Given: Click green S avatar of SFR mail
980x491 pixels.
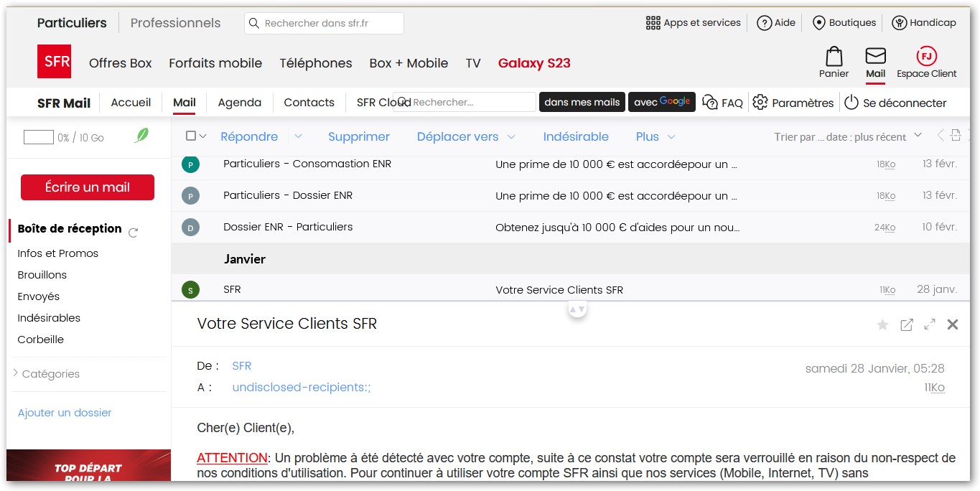Looking at the screenshot, I should (x=190, y=290).
